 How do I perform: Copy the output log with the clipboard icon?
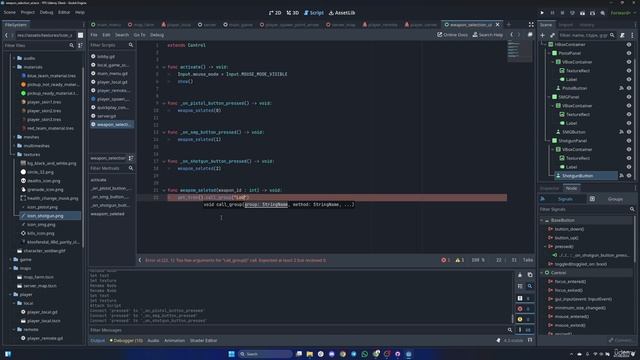click(x=530, y=275)
